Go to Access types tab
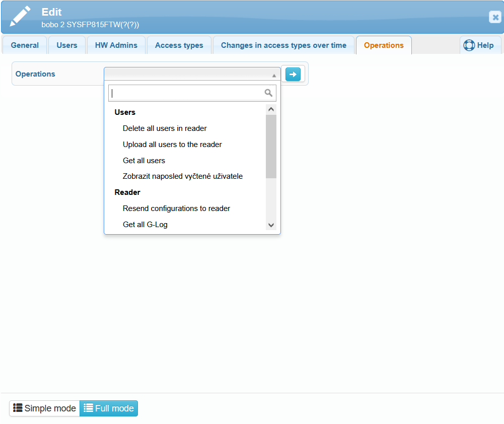The height and width of the screenshot is (424, 504). (179, 45)
